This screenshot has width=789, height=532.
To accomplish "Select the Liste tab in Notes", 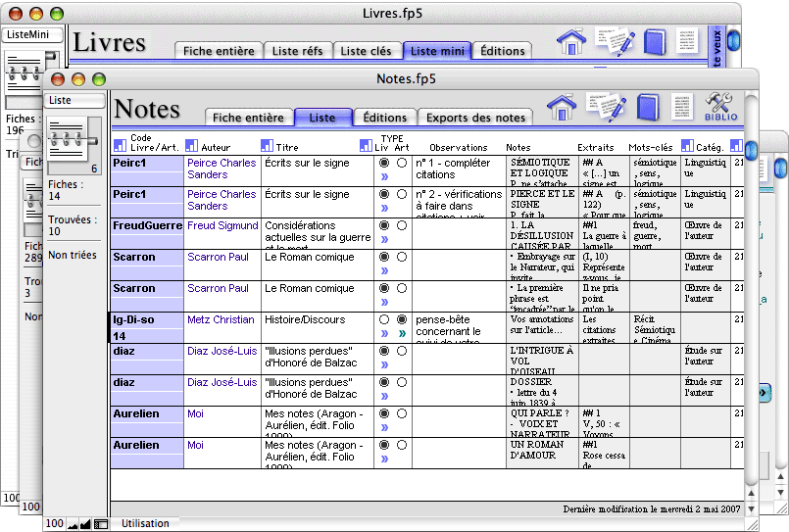I will coord(322,118).
